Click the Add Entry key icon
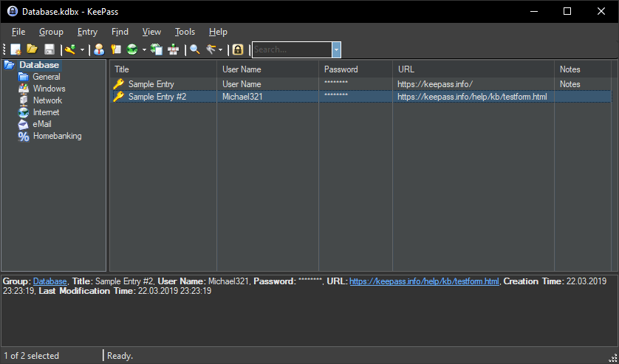This screenshot has width=619, height=364. click(x=71, y=49)
